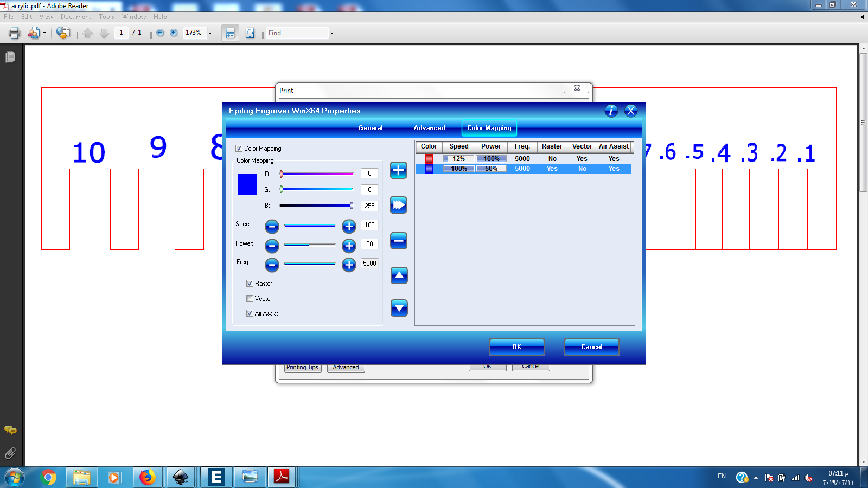Select the red color row in the table
The image size is (868, 488).
click(523, 159)
